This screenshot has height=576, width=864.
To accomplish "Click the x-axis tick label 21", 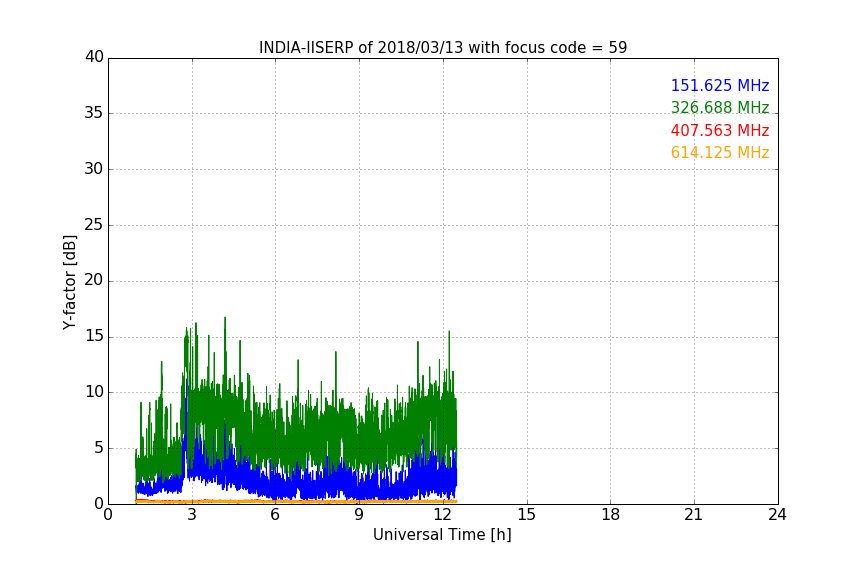I will pyautogui.click(x=694, y=515).
